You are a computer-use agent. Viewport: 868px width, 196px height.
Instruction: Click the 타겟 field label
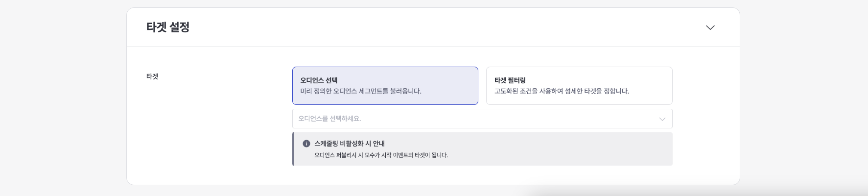[x=152, y=76]
